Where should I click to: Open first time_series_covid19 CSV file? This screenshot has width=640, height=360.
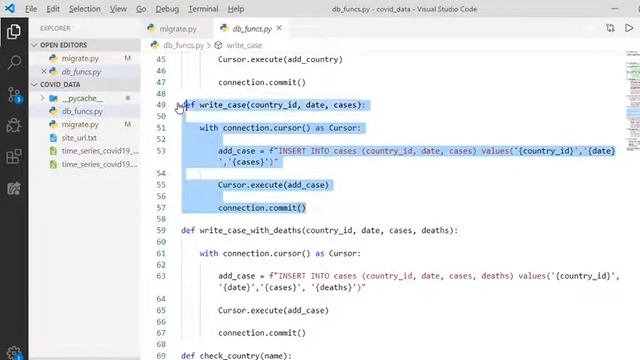coord(85,151)
